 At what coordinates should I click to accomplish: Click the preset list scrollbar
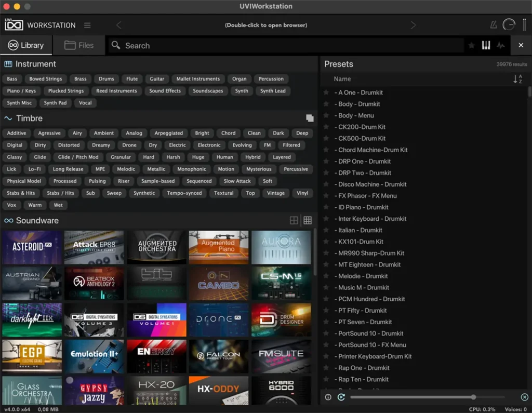tap(529, 92)
